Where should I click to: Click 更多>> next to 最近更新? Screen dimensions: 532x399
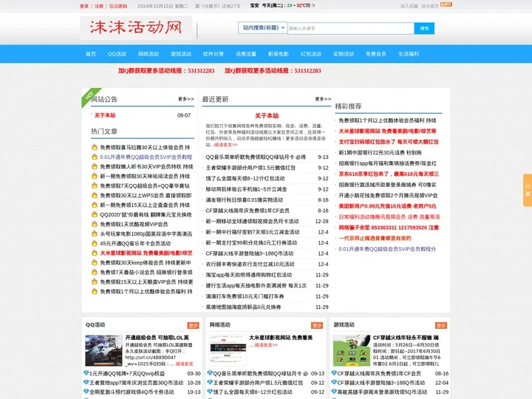coord(323,99)
